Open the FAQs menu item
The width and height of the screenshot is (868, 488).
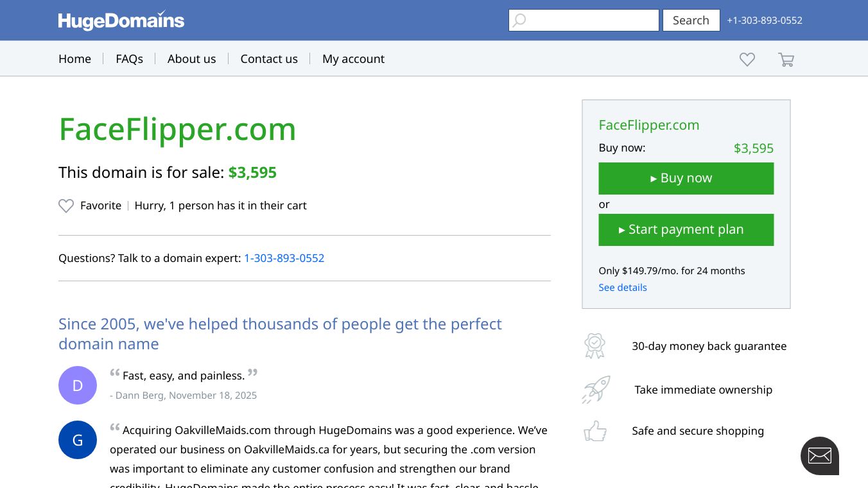[x=129, y=59]
